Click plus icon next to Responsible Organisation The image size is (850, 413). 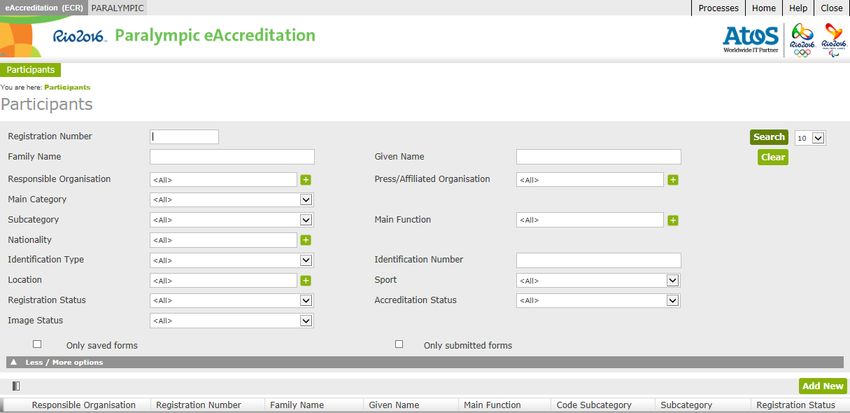pyautogui.click(x=306, y=180)
